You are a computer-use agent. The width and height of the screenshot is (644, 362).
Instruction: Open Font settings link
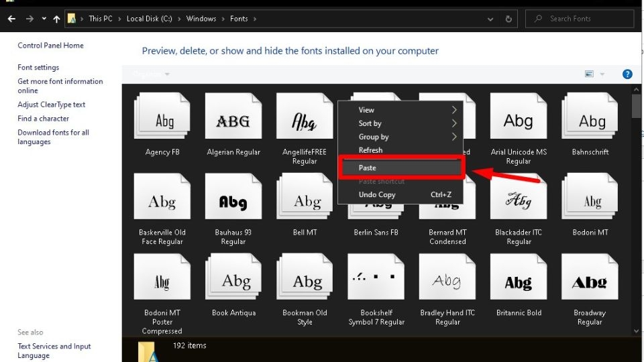38,67
